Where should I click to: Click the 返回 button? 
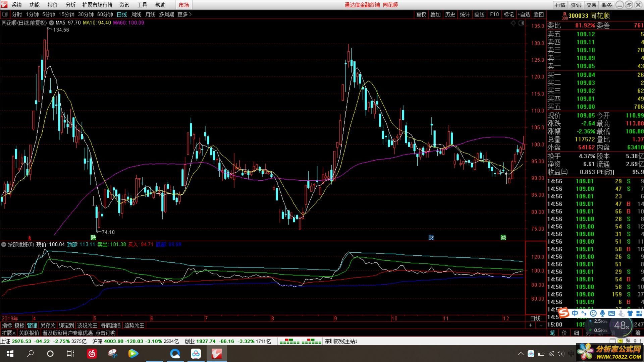539,14
